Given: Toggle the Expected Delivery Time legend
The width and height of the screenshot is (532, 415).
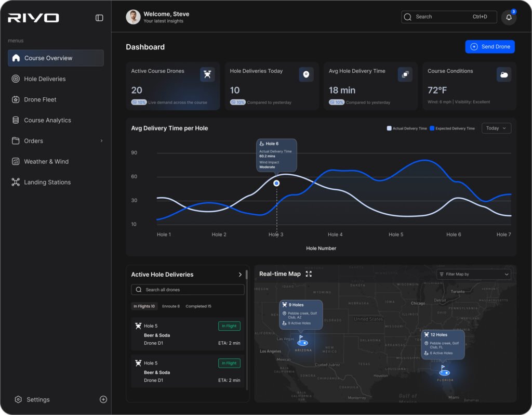Looking at the screenshot, I should [x=451, y=128].
